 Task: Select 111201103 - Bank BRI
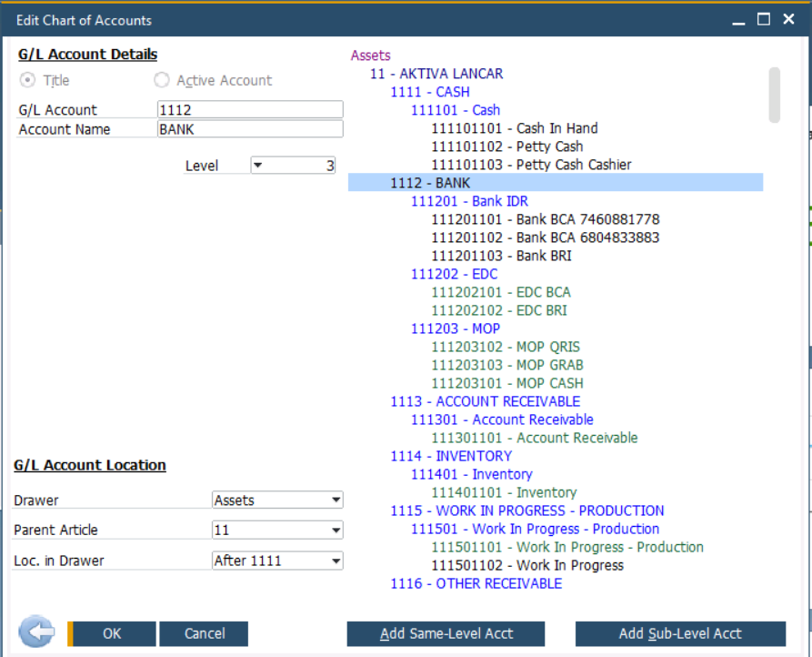(501, 256)
